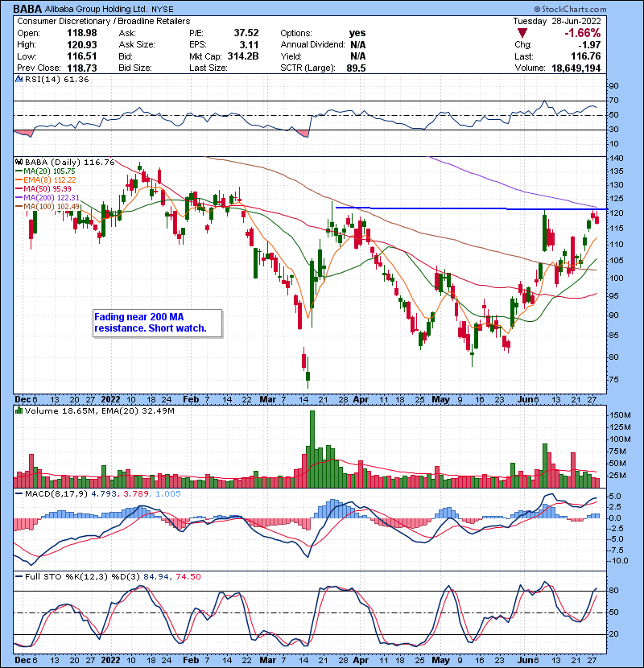Click the MACD histogram value 1.005
Screen dimensions: 644x668
(x=168, y=494)
